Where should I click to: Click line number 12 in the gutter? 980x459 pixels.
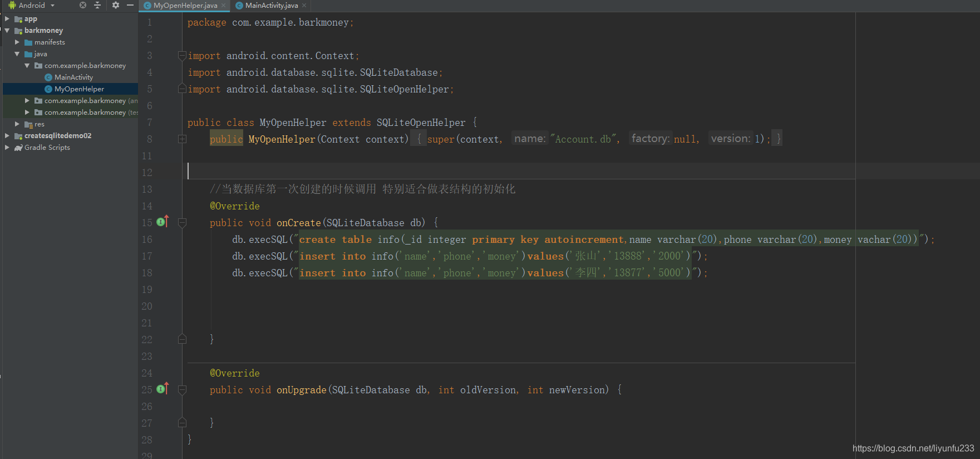click(147, 173)
